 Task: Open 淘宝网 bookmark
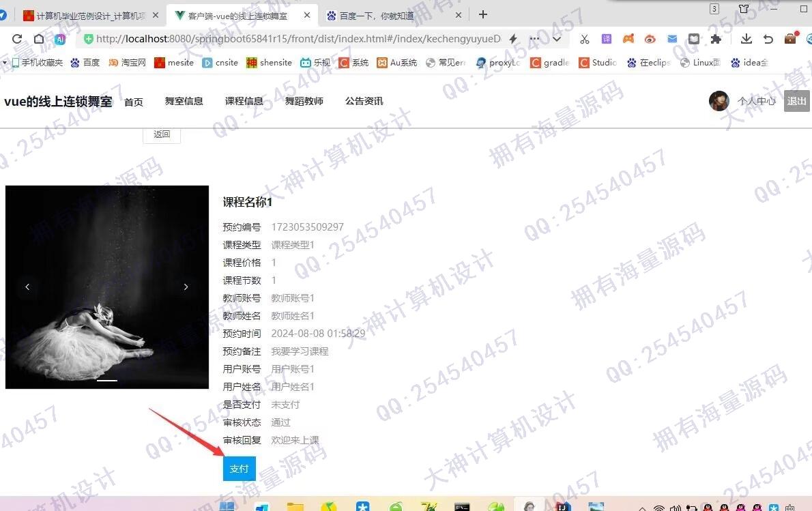click(x=127, y=63)
